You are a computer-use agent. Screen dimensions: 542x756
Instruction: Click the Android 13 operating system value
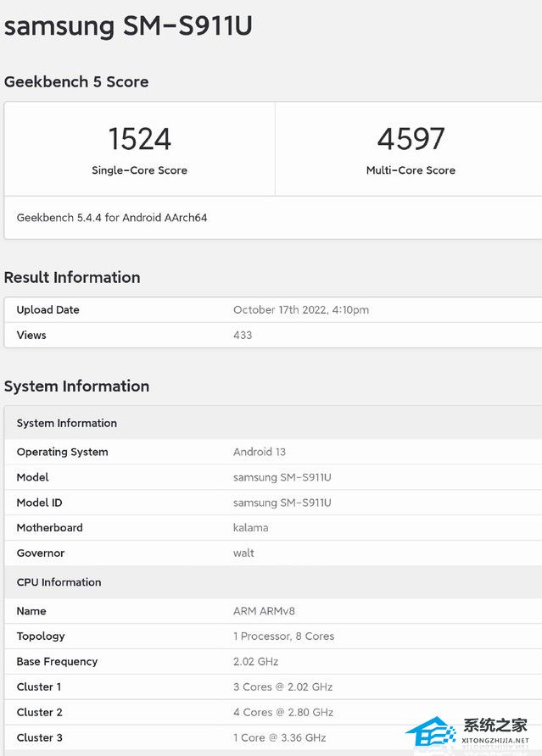pyautogui.click(x=260, y=452)
